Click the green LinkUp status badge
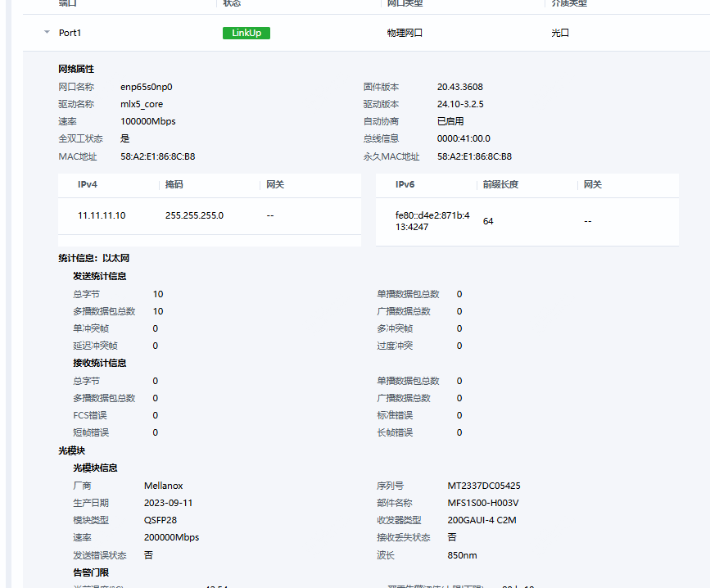 (246, 33)
